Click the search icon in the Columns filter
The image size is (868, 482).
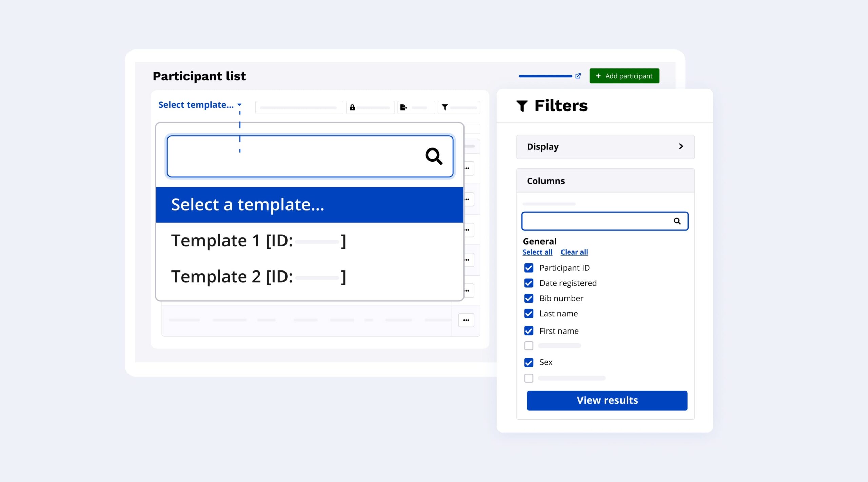click(x=677, y=221)
